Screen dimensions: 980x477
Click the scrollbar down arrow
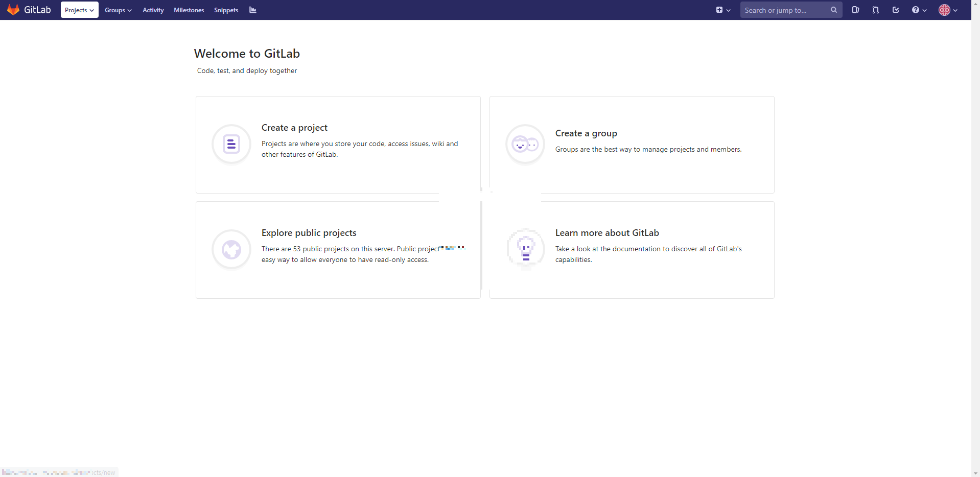pyautogui.click(x=975, y=473)
